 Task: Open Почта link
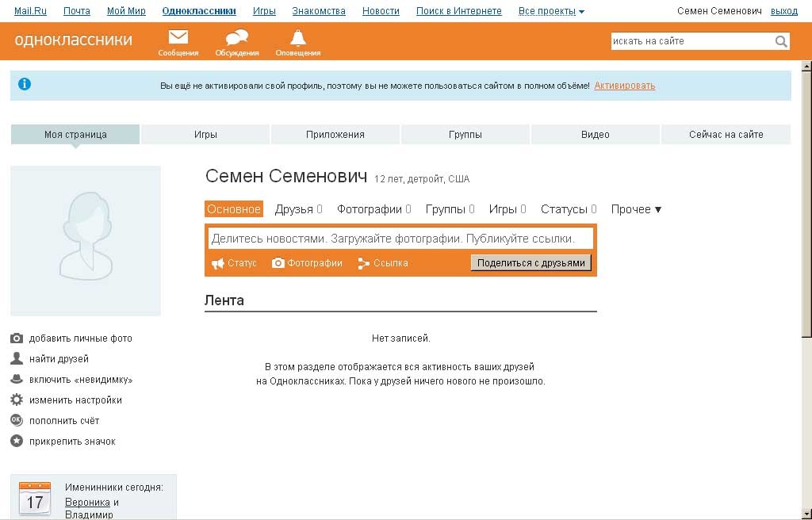point(77,11)
